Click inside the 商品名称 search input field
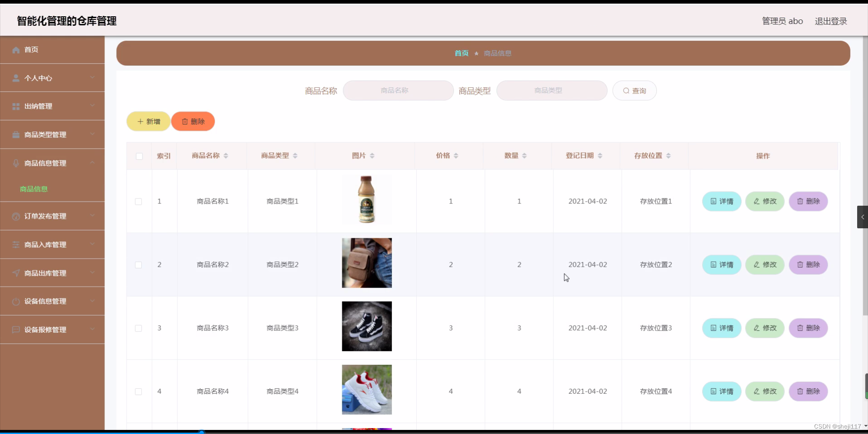Image resolution: width=868 pixels, height=434 pixels. pos(398,90)
